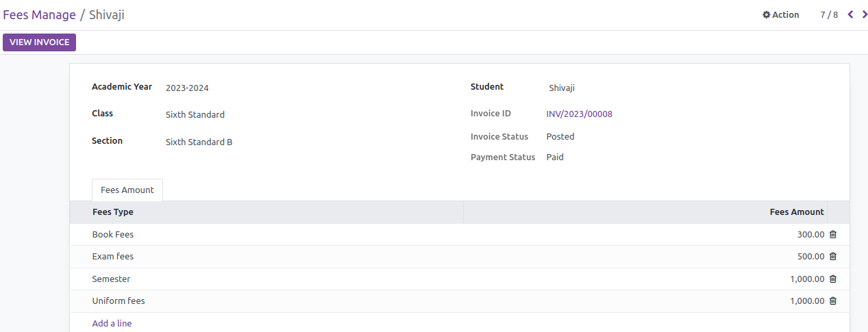Delete the Exam fees line
Viewport: 868px width, 332px height.
click(833, 257)
